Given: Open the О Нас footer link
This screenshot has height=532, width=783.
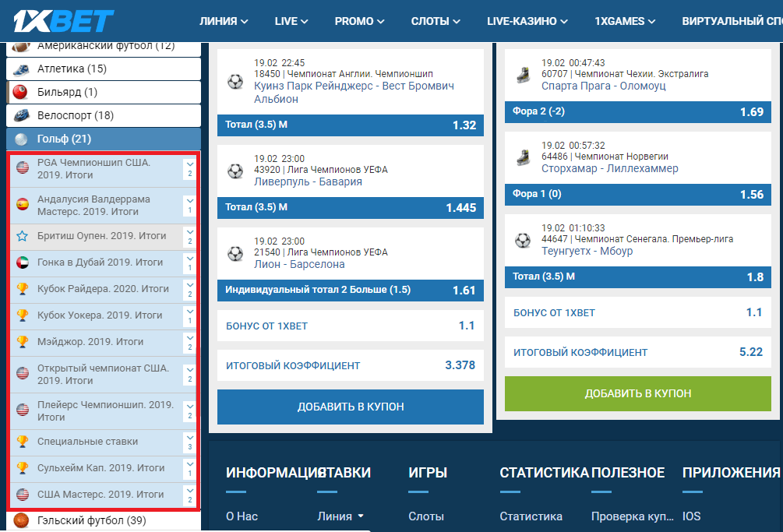Looking at the screenshot, I should [242, 516].
